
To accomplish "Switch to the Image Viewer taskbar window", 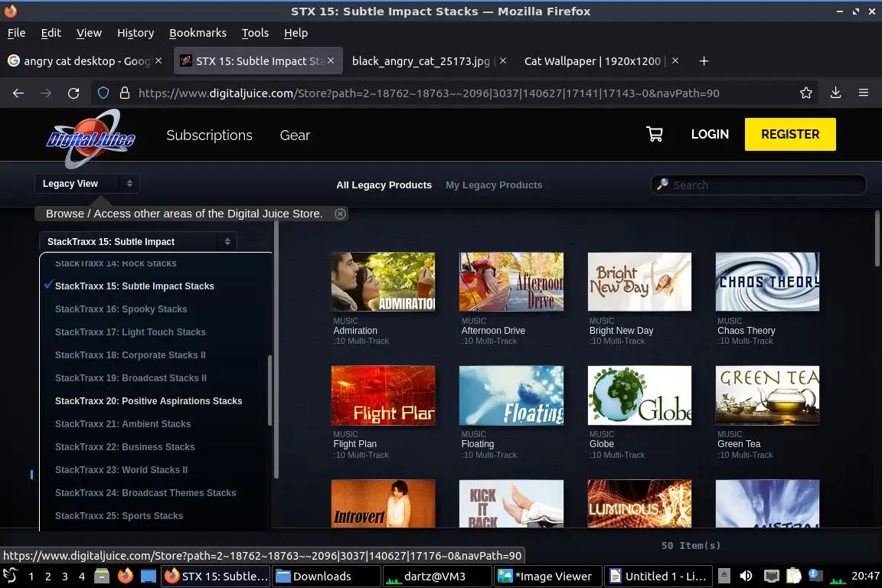I will coord(548,577).
